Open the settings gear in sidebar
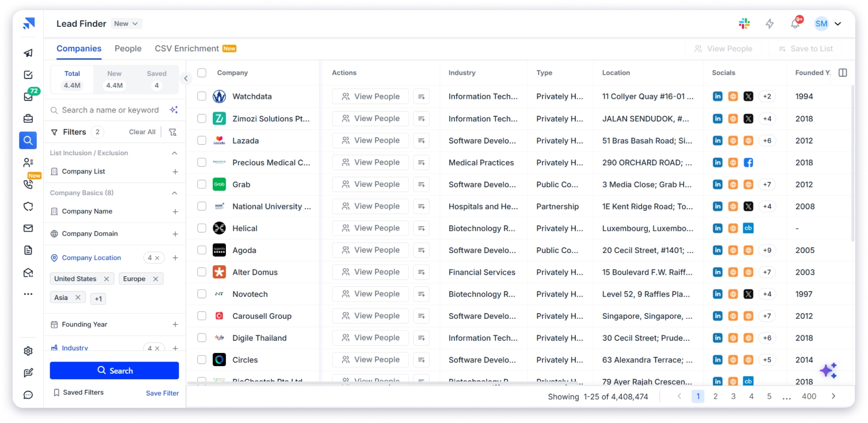Screen dimensions: 868x423 (x=28, y=351)
